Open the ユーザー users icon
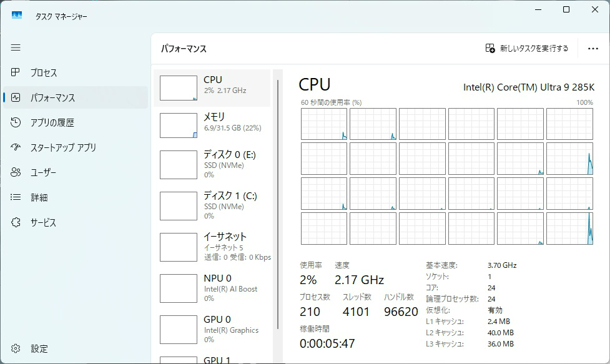This screenshot has height=364, width=610. (16, 172)
